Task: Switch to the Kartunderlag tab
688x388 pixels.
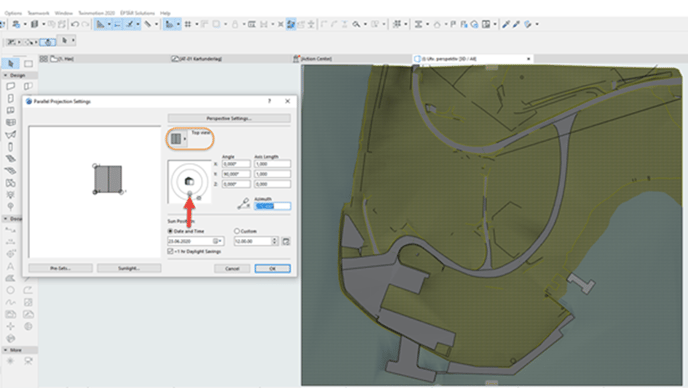Action: [x=197, y=58]
